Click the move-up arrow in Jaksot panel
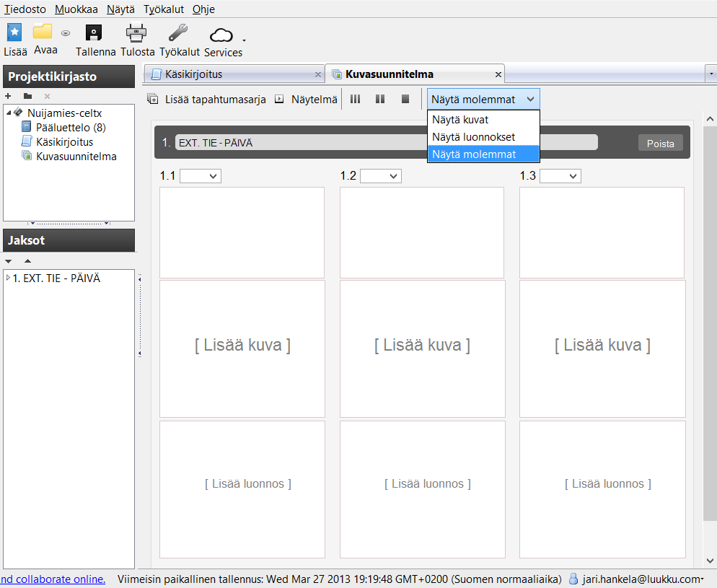The height and width of the screenshot is (588, 717). [27, 261]
